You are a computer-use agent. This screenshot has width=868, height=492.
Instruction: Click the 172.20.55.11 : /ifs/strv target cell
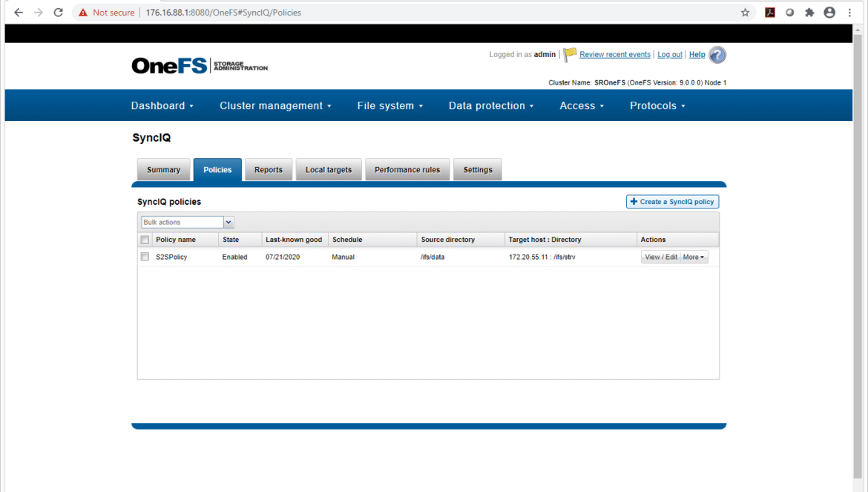pyautogui.click(x=542, y=257)
